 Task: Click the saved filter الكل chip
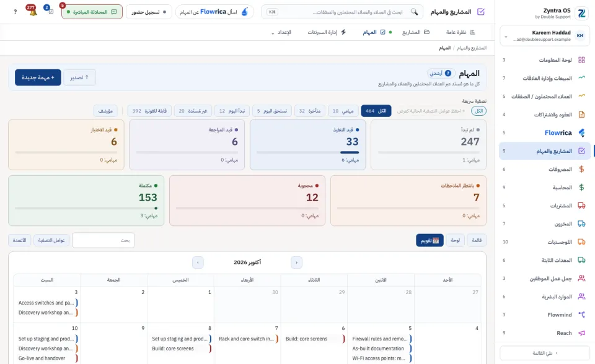(x=479, y=111)
